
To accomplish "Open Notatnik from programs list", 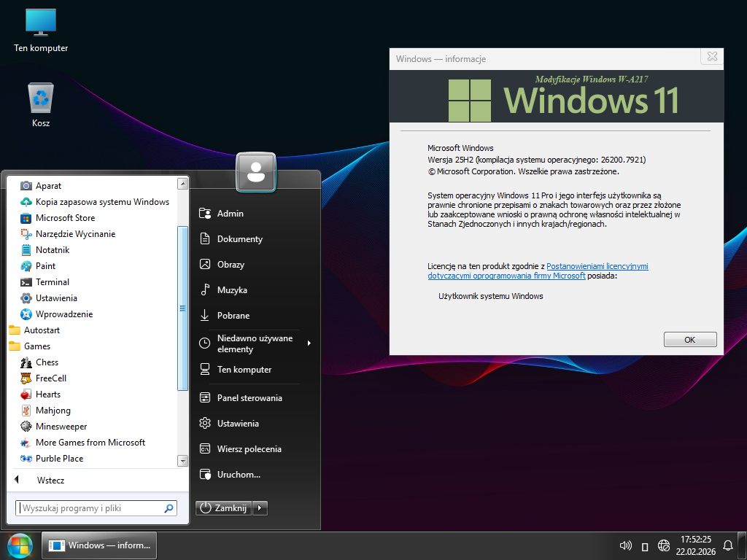I will [52, 250].
